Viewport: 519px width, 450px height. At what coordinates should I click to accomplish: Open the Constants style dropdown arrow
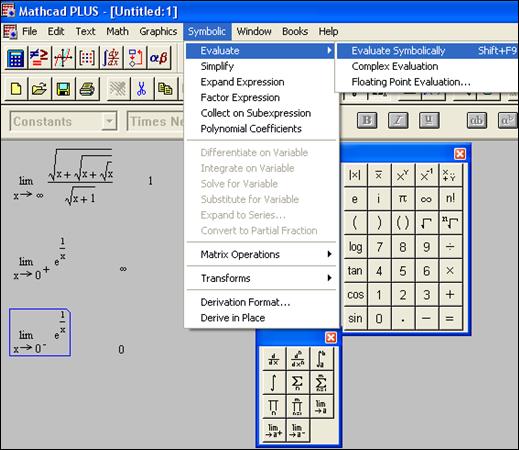pos(109,121)
